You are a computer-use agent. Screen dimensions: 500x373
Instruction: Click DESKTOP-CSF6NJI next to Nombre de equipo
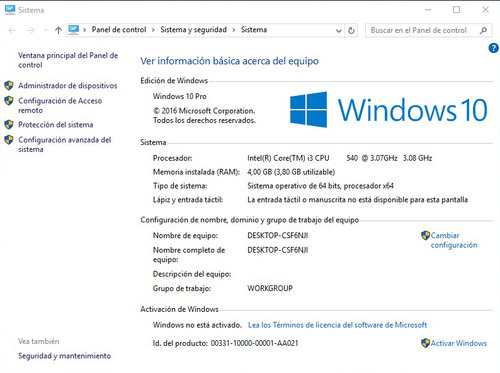point(278,235)
